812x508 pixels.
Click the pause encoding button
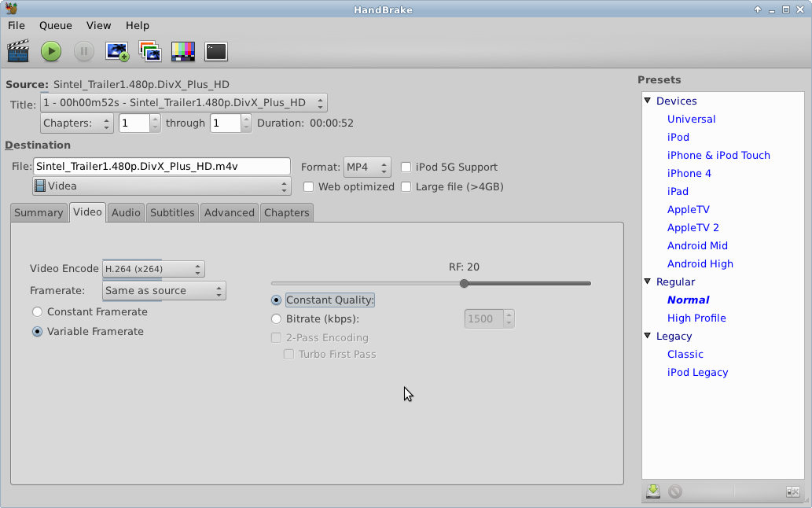[84, 51]
